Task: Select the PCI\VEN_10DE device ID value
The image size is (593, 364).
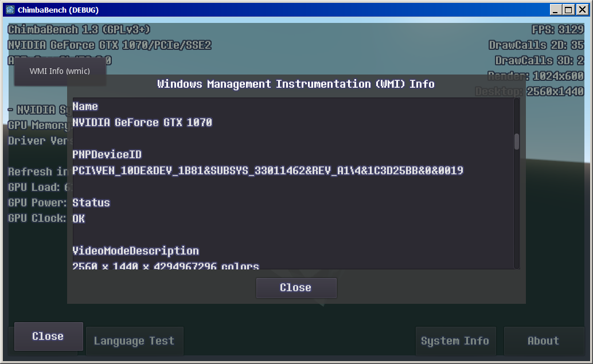Action: click(x=268, y=170)
